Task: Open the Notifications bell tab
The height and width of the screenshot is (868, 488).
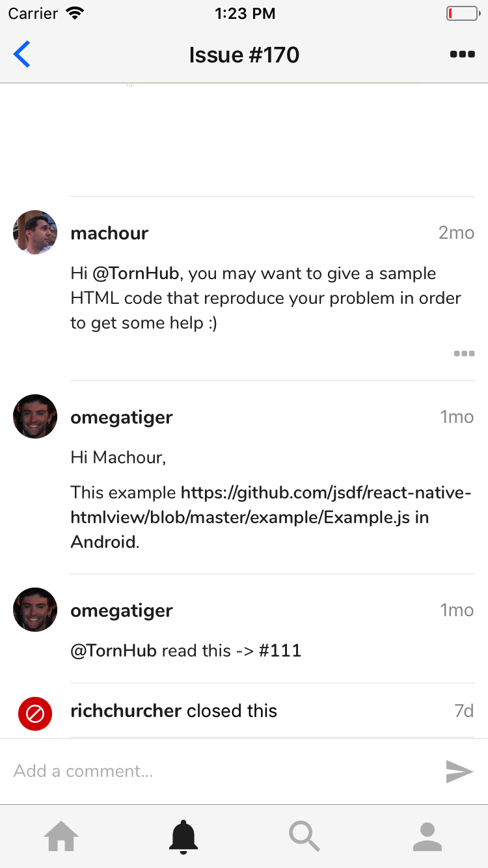Action: [x=183, y=837]
